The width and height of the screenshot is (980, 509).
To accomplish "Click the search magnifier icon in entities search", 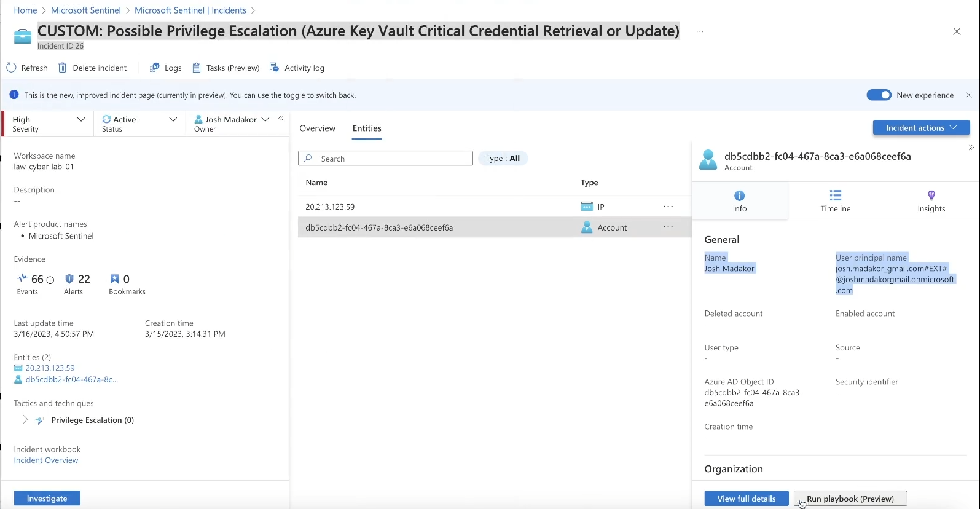I will tap(308, 158).
